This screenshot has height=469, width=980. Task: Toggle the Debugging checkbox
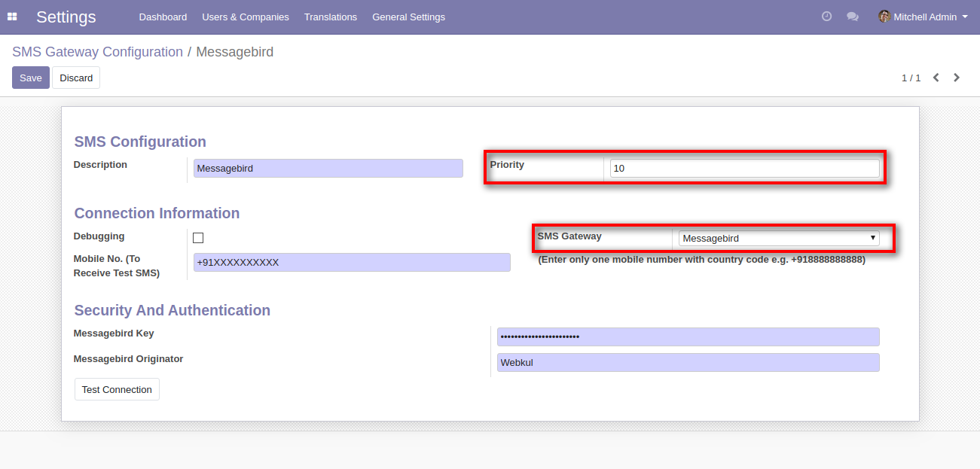[x=198, y=238]
